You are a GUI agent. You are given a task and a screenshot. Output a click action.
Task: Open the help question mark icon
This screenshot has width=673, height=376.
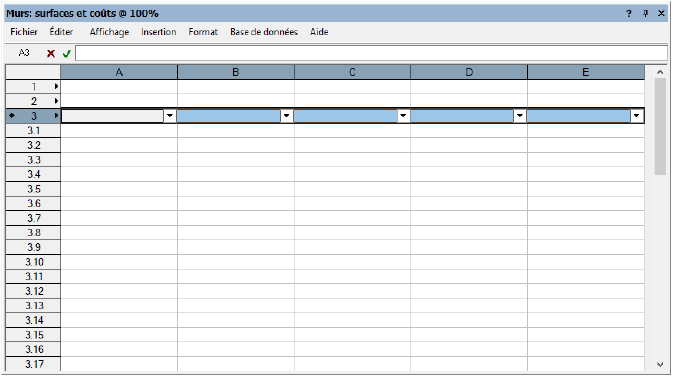629,14
